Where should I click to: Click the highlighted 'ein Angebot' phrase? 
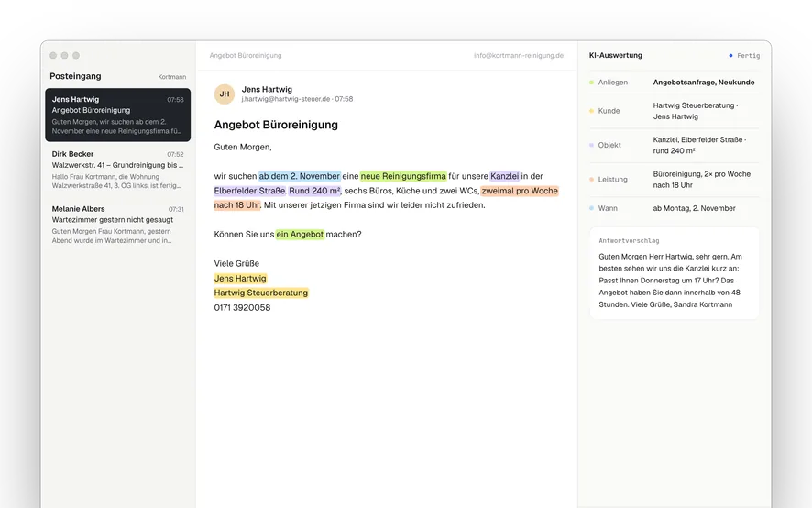point(300,235)
